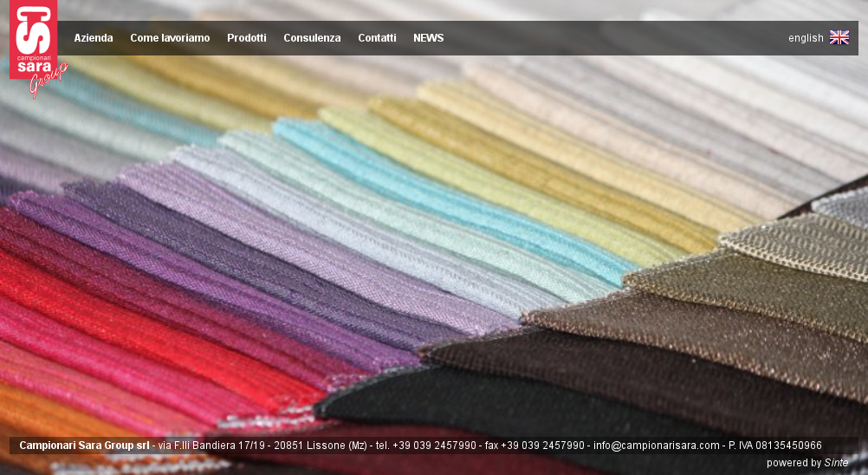This screenshot has height=475, width=868.
Task: Click the UK flag icon
Action: tap(839, 37)
